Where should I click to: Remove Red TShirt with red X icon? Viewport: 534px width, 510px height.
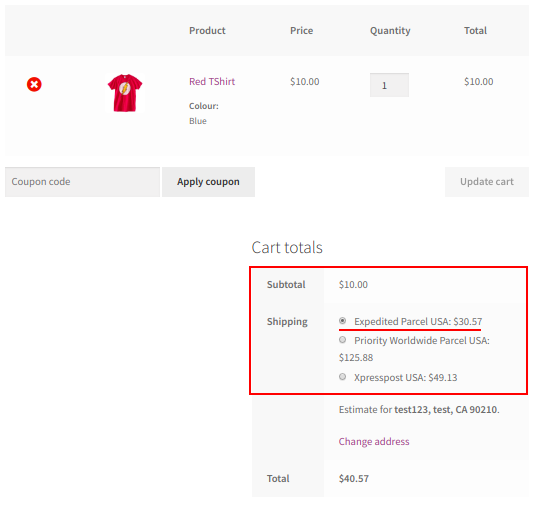click(x=34, y=84)
